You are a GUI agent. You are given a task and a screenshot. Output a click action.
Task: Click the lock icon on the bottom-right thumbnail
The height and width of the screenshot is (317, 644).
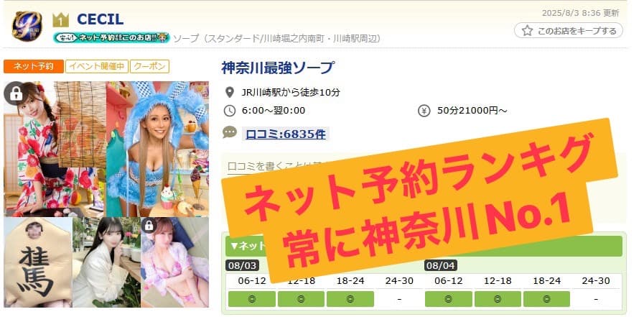[149, 225]
